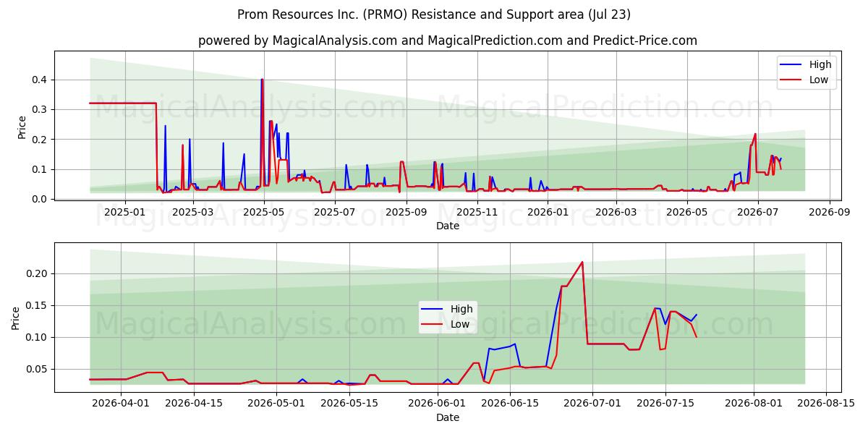Click the '2026-07' tick label
The image size is (868, 434).
(x=757, y=213)
